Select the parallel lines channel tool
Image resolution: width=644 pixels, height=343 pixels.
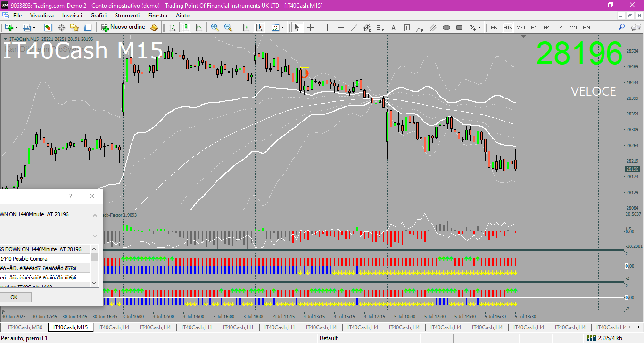433,27
